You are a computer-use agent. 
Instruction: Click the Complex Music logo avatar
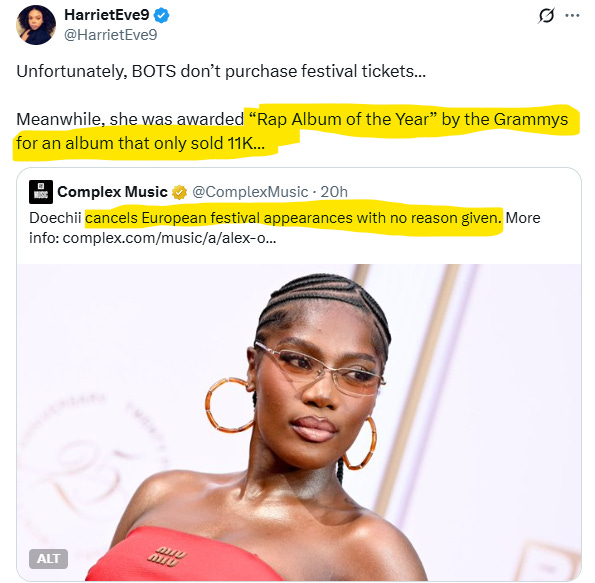[x=41, y=192]
